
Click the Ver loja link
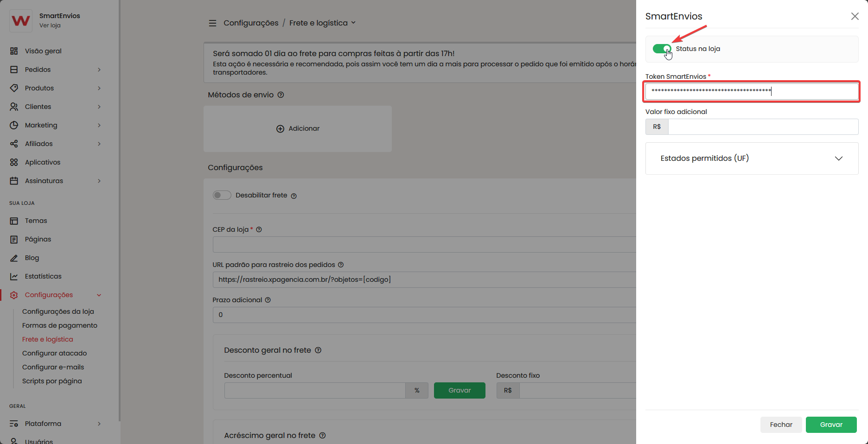(50, 25)
